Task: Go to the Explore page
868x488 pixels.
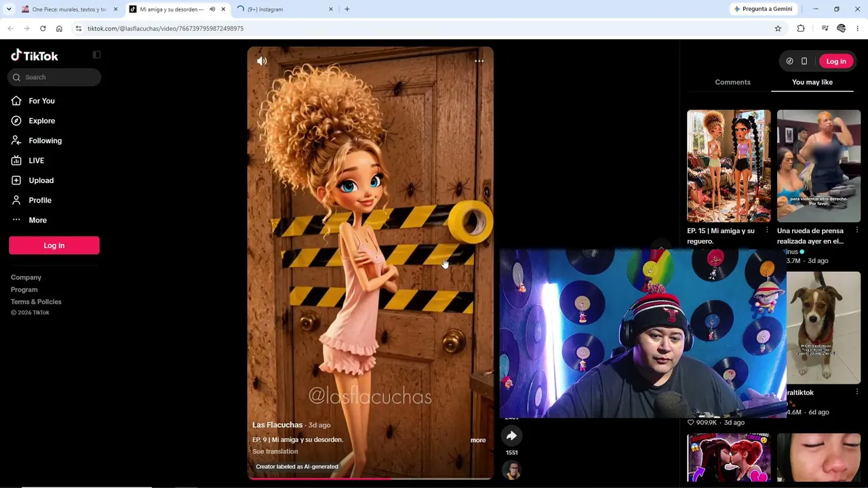Action: point(41,121)
